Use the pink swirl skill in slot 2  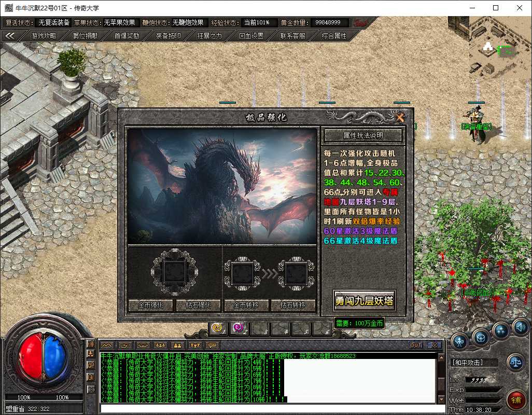click(238, 328)
